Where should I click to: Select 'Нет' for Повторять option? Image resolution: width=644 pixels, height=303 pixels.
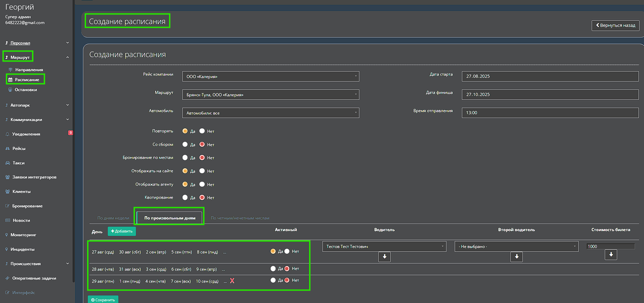click(202, 131)
